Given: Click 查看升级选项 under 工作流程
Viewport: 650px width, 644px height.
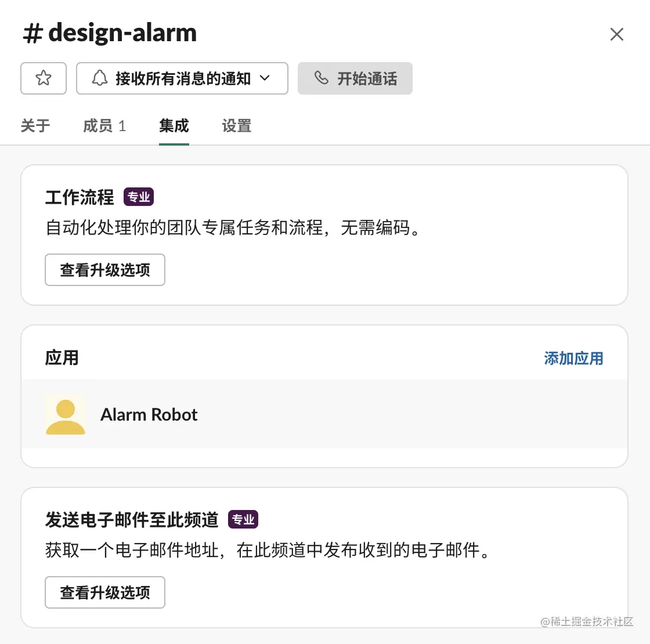Looking at the screenshot, I should coord(105,270).
